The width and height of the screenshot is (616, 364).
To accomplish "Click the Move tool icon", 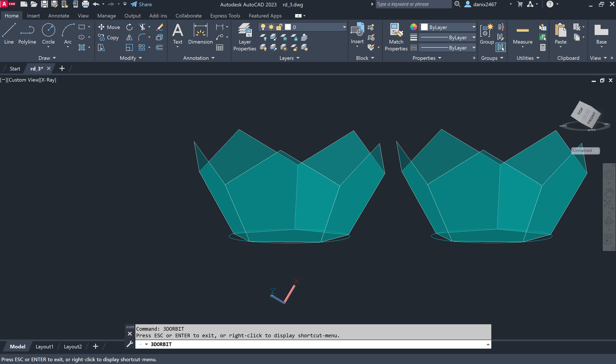I will [x=101, y=27].
